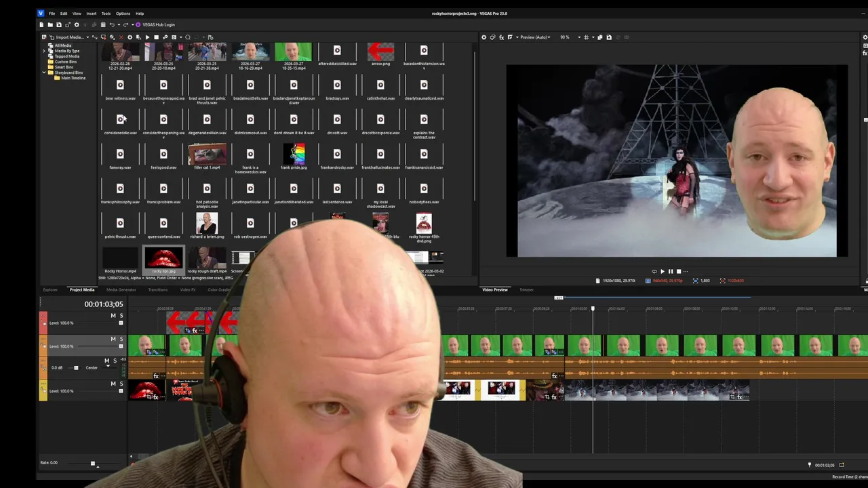Image resolution: width=868 pixels, height=488 pixels.
Task: Open Project Media views dropdown arrow
Action: pos(180,37)
